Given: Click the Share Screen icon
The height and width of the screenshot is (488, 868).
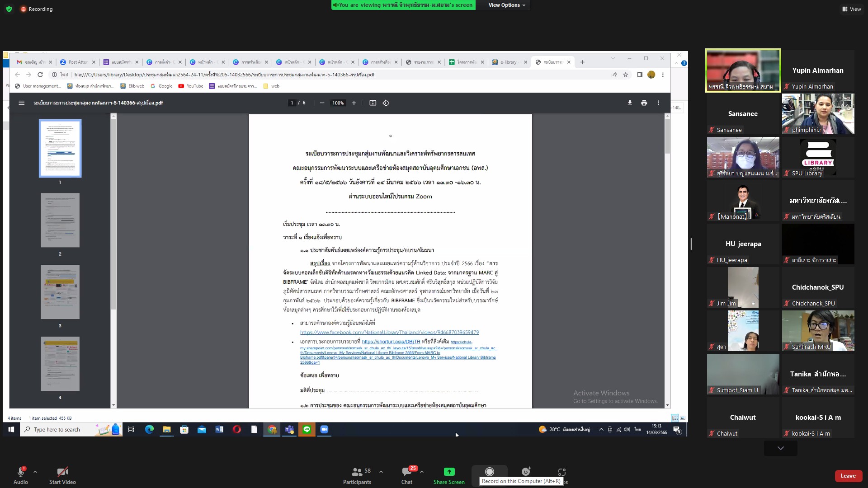Looking at the screenshot, I should [x=449, y=472].
